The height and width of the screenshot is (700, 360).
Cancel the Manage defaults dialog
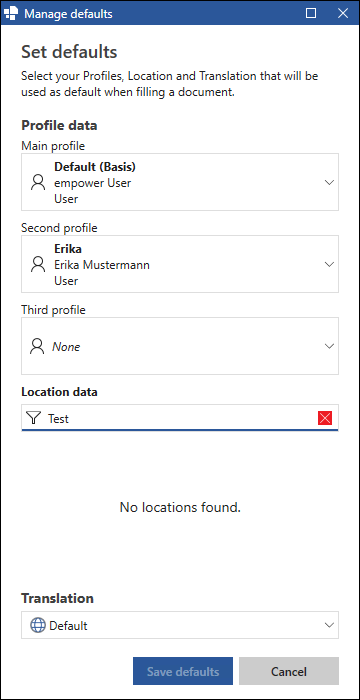(289, 671)
